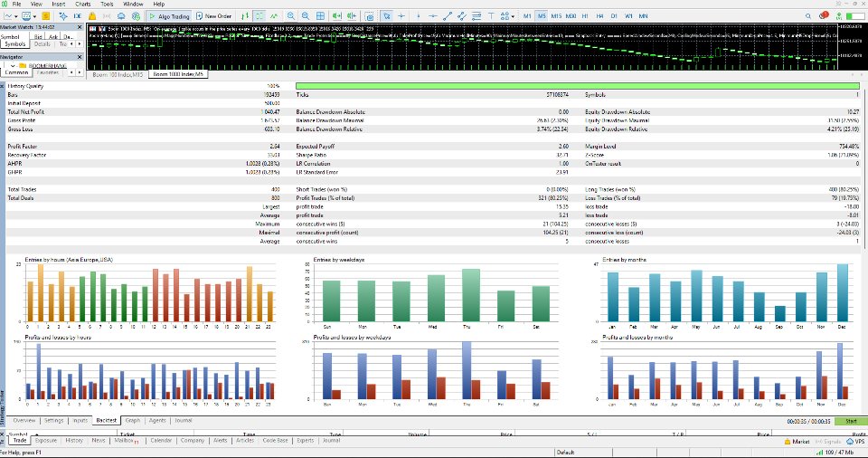This screenshot has height=458, width=868.
Task: Select the Fibonacci retracement tool
Action: tap(476, 16)
